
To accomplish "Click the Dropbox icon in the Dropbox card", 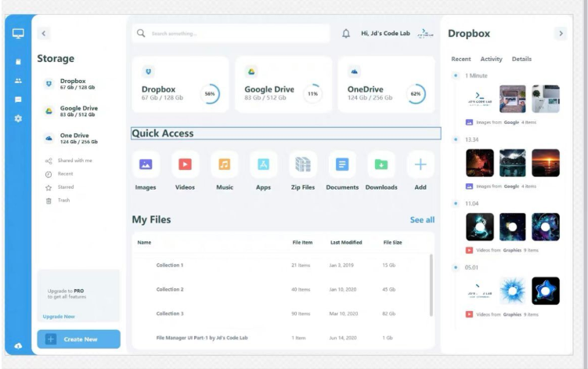I will tap(149, 71).
